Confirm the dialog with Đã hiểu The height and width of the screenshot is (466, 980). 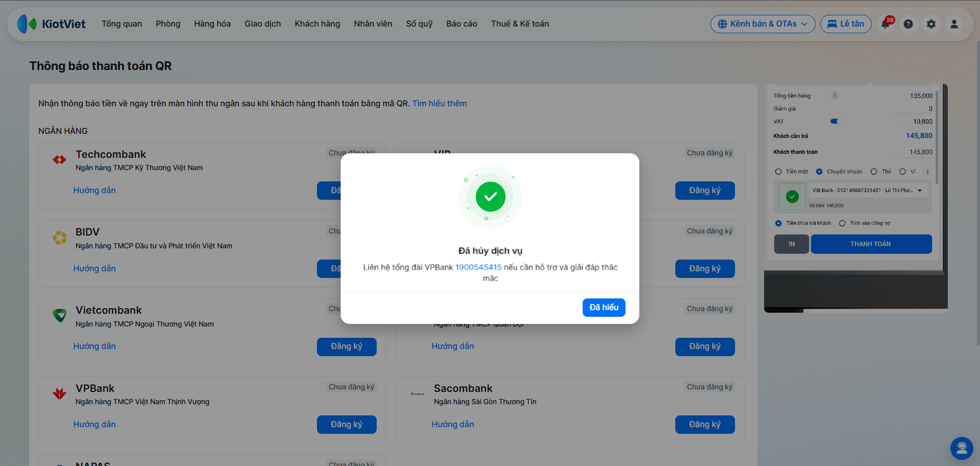tap(604, 308)
